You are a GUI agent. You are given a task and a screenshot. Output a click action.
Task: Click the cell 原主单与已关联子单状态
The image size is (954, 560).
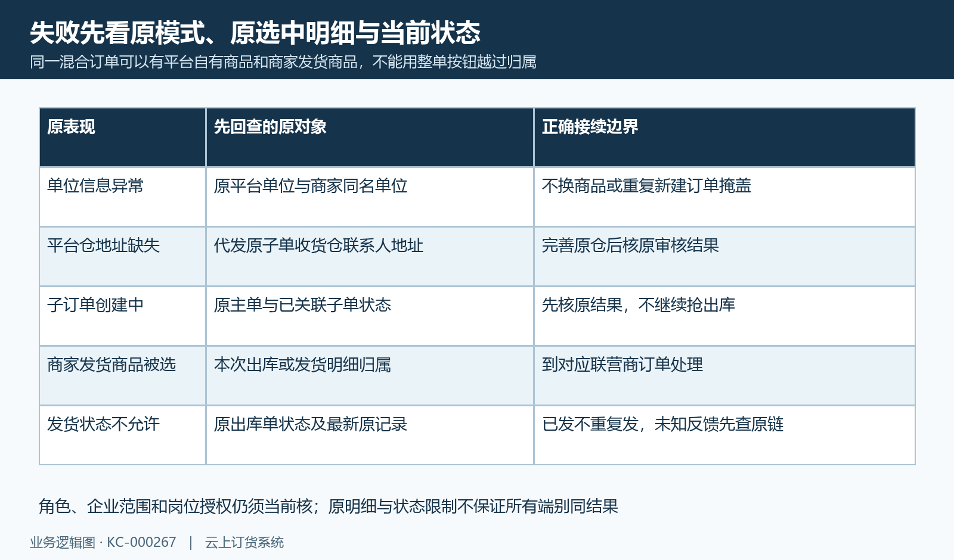(x=370, y=316)
